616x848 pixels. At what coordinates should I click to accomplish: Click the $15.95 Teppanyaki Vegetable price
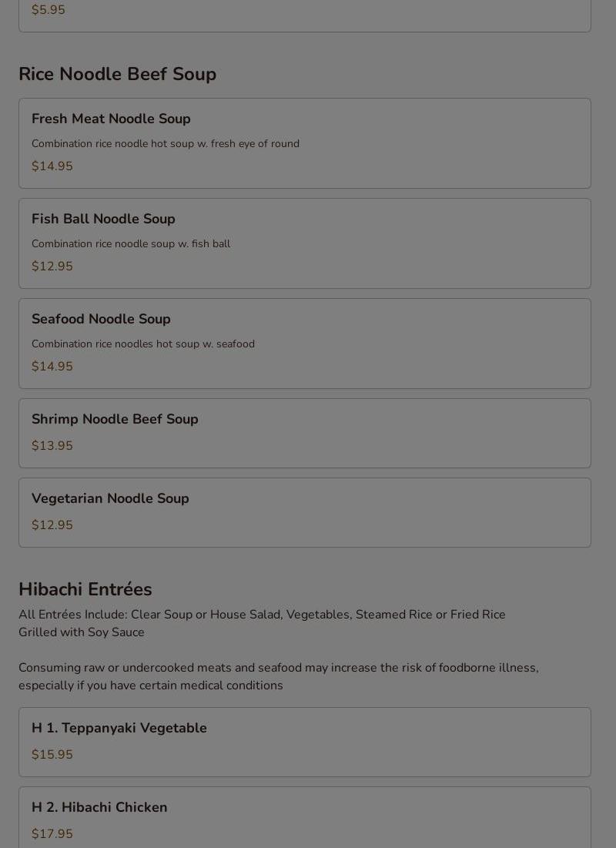52,755
